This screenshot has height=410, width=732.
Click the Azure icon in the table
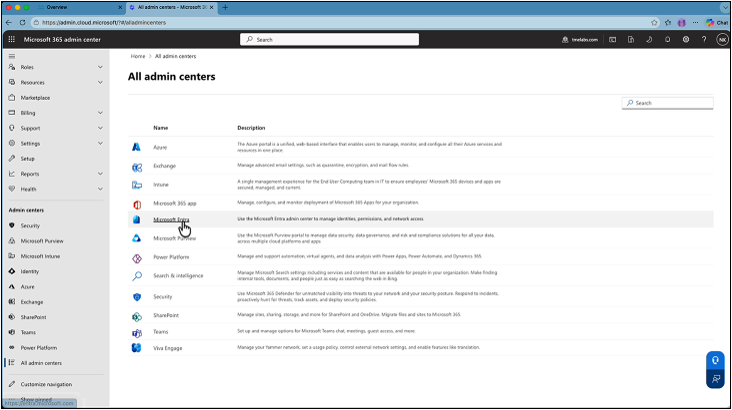pos(136,147)
